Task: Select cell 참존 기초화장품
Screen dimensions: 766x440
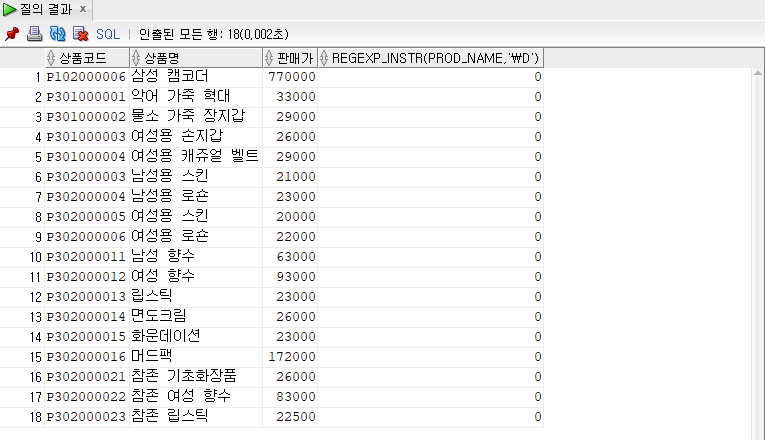Action: [x=196, y=377]
